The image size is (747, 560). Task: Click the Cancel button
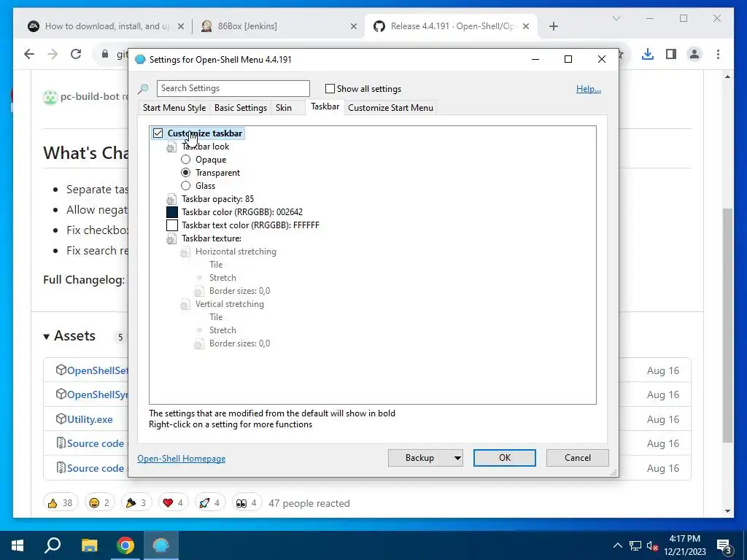578,458
